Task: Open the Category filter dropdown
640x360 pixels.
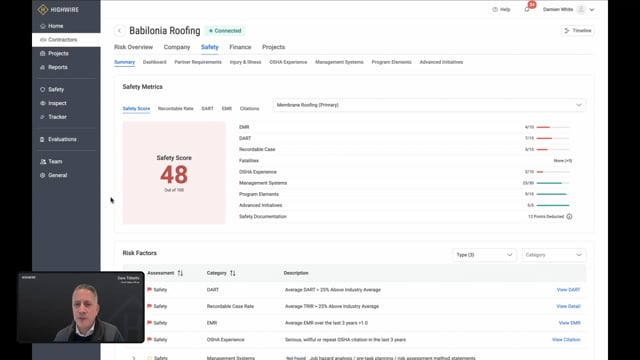Action: pos(553,255)
